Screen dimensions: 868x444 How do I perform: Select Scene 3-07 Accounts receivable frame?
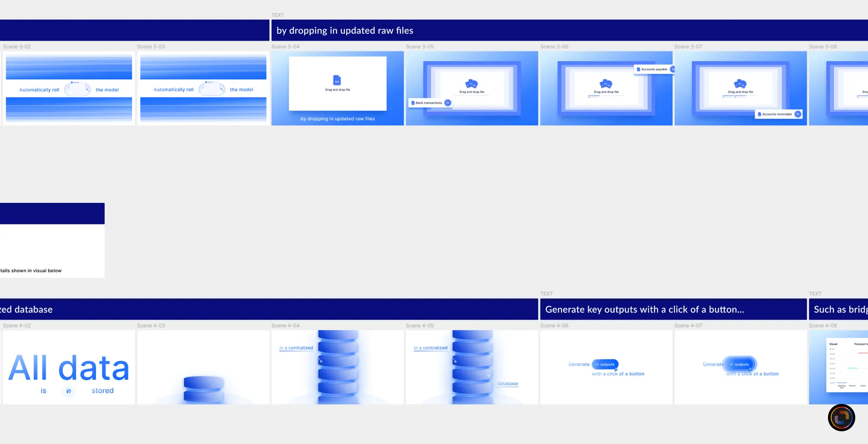pyautogui.click(x=741, y=88)
